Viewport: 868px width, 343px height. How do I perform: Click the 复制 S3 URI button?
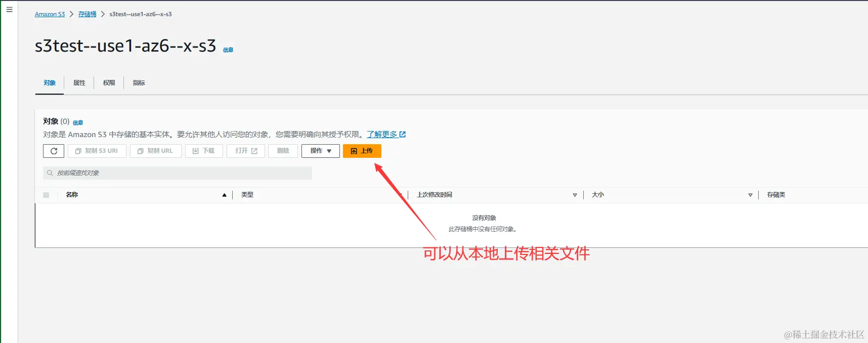[x=97, y=151]
